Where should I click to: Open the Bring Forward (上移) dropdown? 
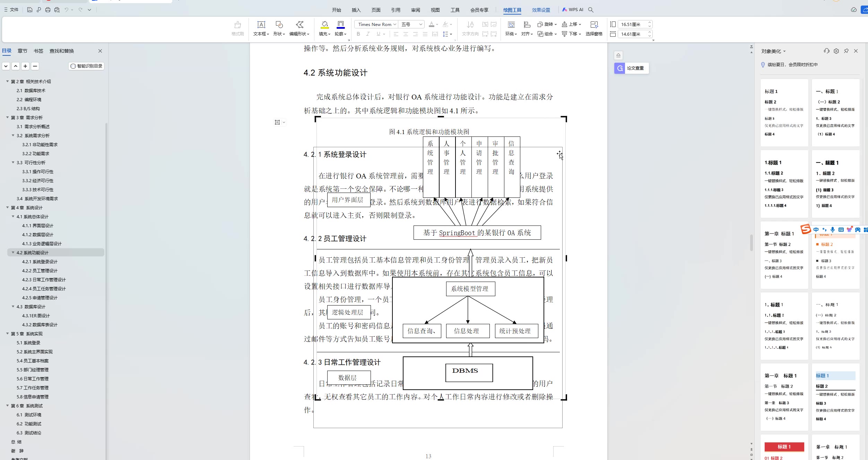pos(580,24)
